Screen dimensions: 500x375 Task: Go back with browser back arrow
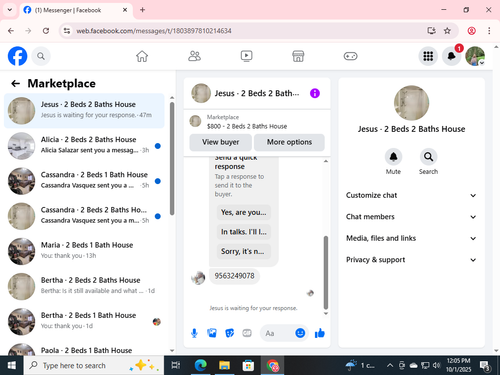click(11, 31)
